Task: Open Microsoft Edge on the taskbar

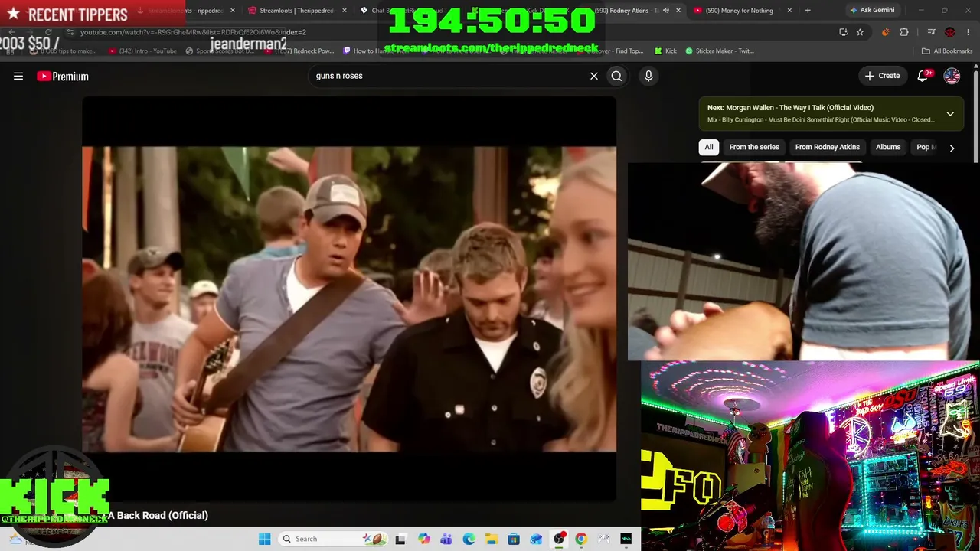Action: point(469,539)
